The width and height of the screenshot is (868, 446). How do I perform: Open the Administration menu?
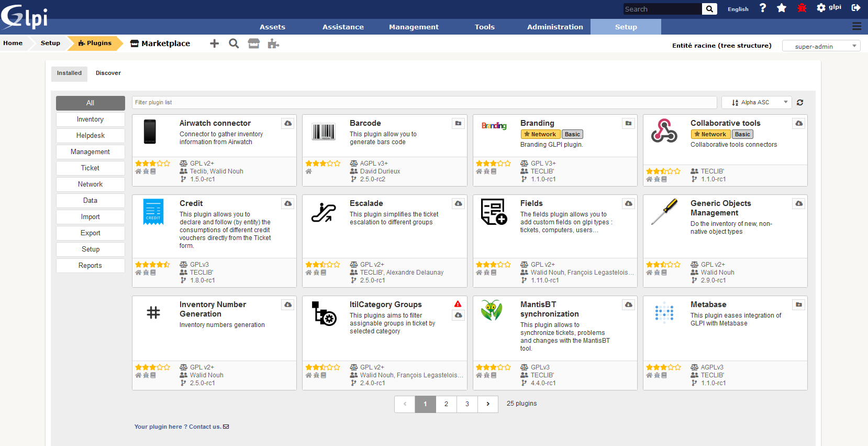555,27
